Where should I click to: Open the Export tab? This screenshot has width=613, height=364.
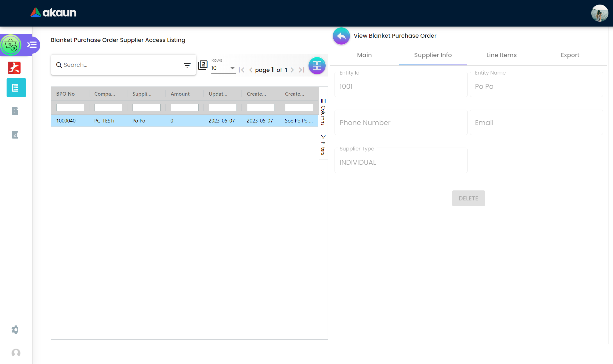570,55
